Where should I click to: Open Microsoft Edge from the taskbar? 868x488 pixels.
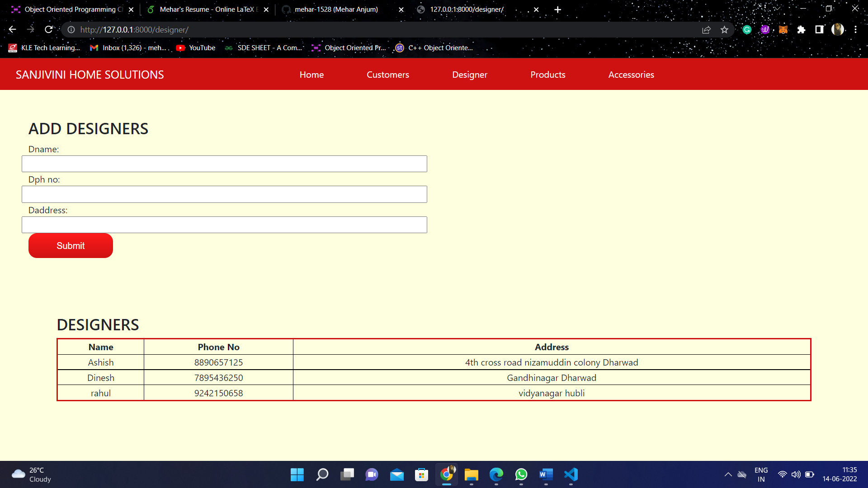pos(496,475)
